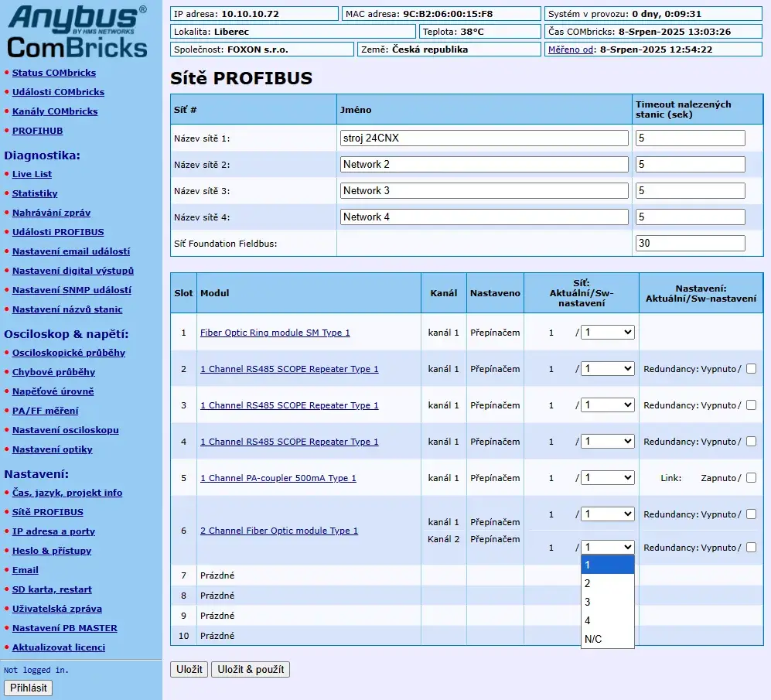
Task: Click the Uložit button
Action: click(189, 670)
